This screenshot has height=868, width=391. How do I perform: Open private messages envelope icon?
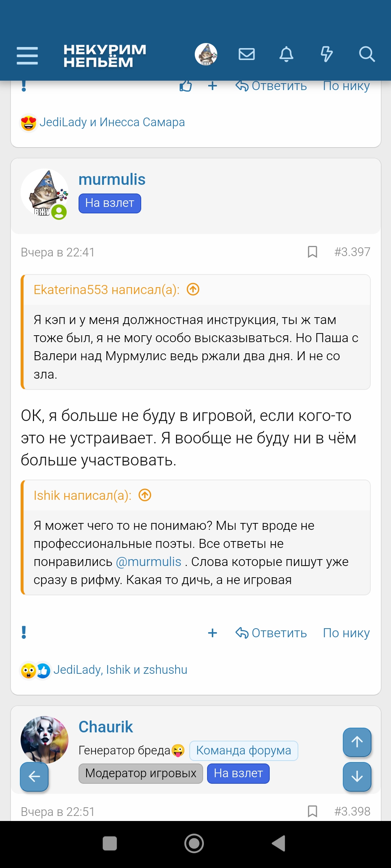click(x=247, y=54)
